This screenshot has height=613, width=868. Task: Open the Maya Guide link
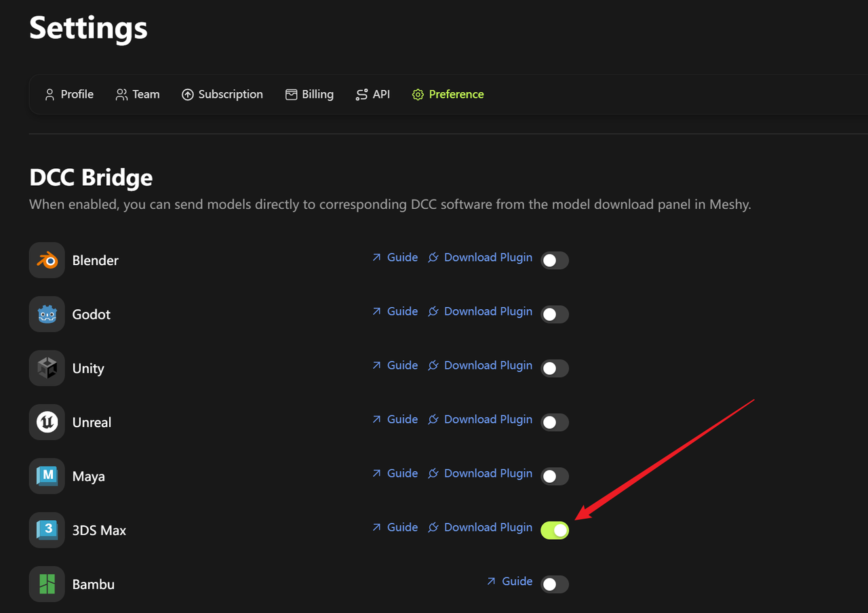pyautogui.click(x=395, y=473)
